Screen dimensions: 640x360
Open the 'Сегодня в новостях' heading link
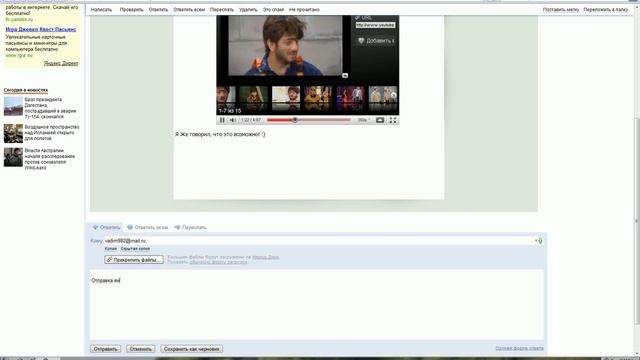26,90
